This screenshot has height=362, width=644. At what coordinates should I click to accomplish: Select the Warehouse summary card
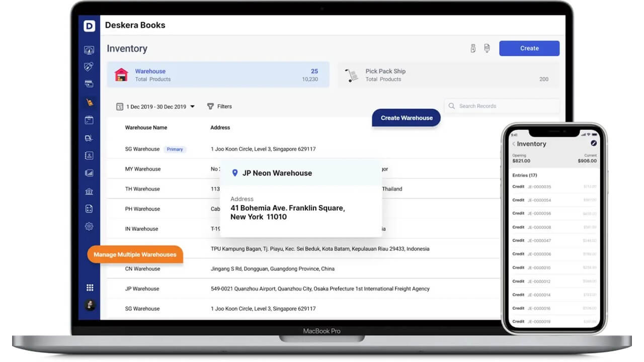pyautogui.click(x=218, y=74)
